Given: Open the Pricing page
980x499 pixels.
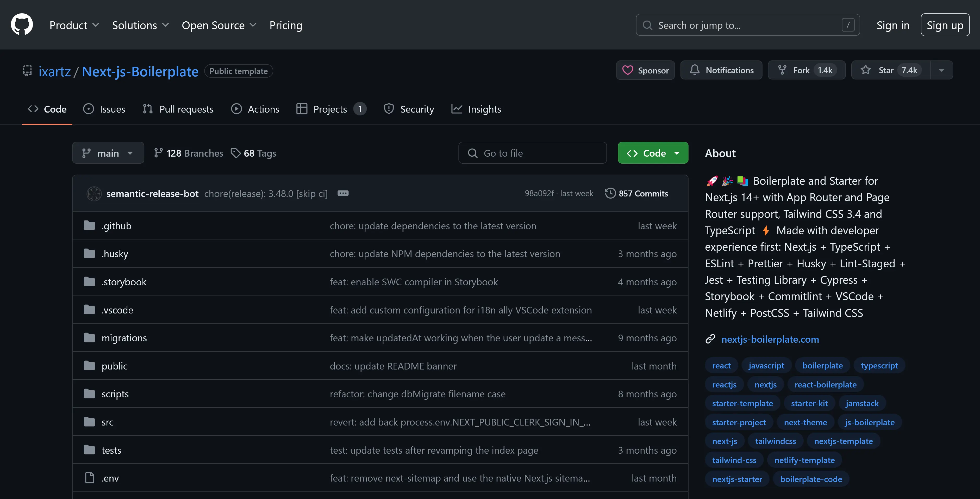Looking at the screenshot, I should pyautogui.click(x=286, y=25).
